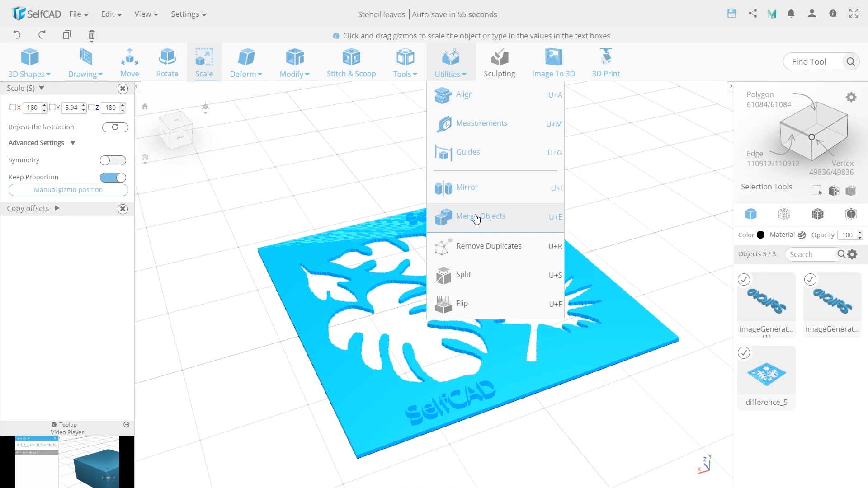
Task: Collapse the Tooltip Video Player
Action: (x=127, y=425)
